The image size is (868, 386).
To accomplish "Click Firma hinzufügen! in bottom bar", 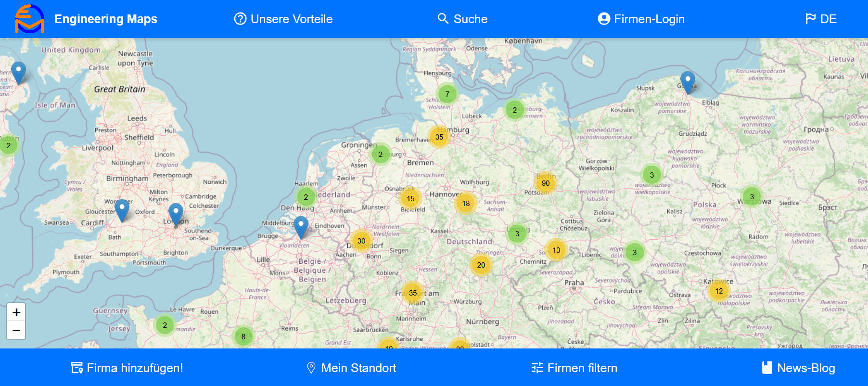I will click(127, 368).
